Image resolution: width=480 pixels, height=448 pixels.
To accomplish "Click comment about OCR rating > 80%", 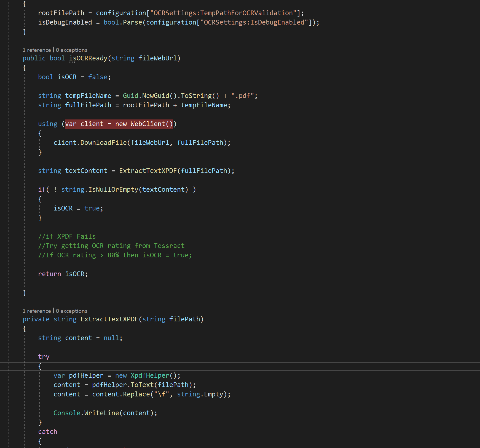I will [115, 255].
